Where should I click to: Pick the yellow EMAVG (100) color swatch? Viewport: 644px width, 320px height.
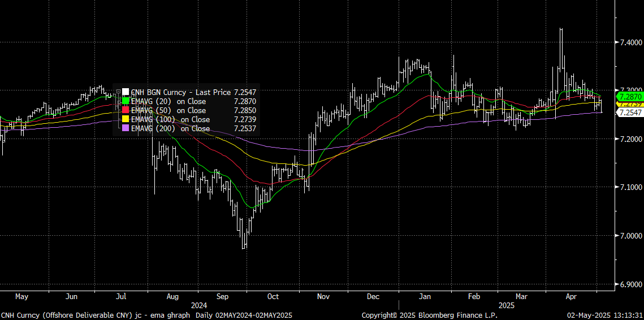[x=126, y=119]
